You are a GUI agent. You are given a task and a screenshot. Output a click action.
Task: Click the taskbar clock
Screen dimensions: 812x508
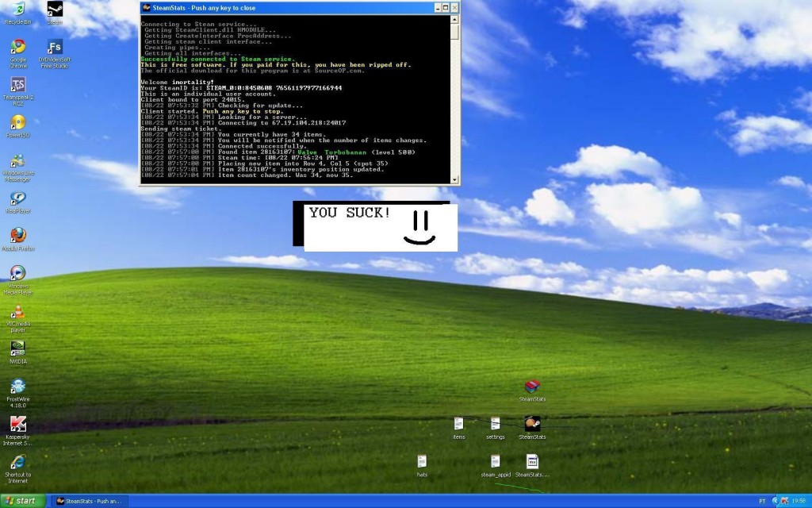pos(799,501)
